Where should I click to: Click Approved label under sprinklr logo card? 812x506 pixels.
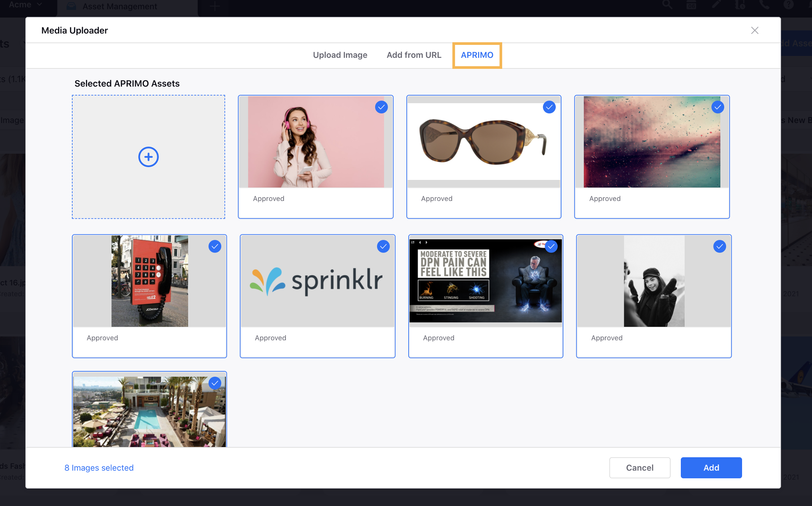[x=270, y=338]
